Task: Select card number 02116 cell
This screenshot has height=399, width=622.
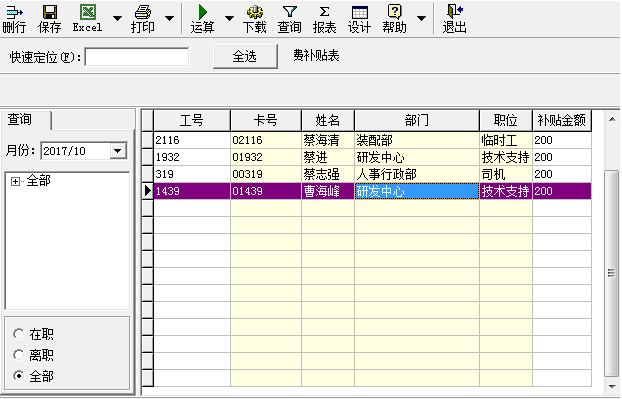Action: [x=266, y=140]
